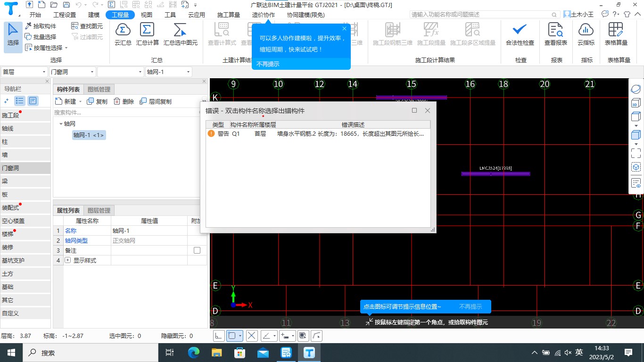Click the new file icon in quick access toolbar
This screenshot has width=644, height=362.
[42, 5]
